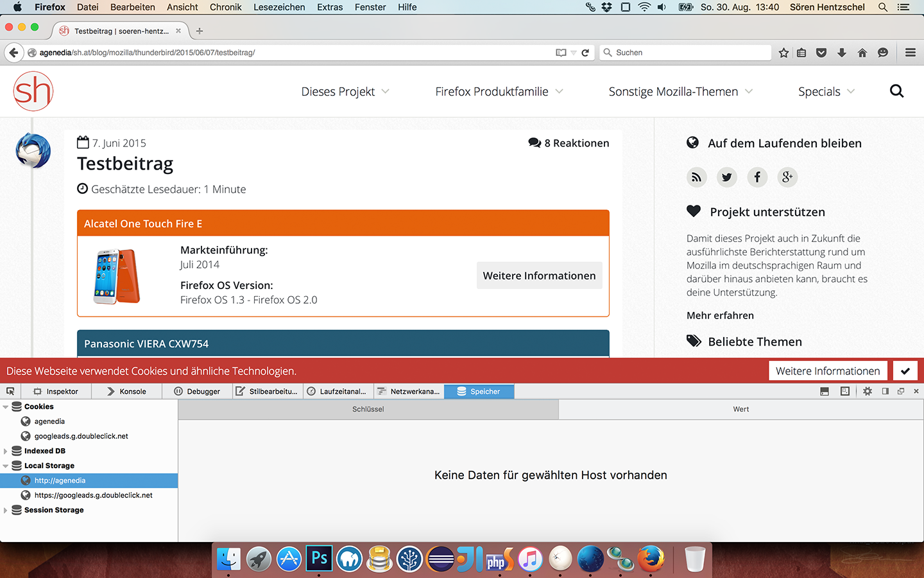Open site search magnifier icon
This screenshot has height=578, width=924.
896,91
